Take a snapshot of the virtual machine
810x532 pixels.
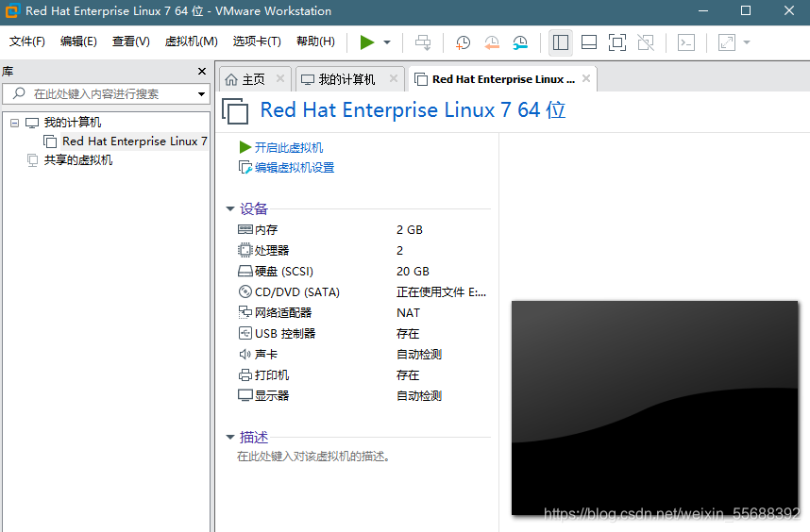[463, 42]
